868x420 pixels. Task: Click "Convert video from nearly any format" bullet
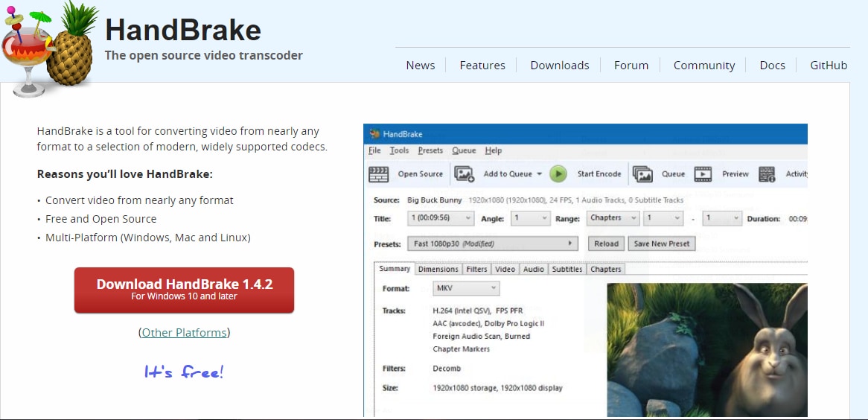tap(139, 200)
